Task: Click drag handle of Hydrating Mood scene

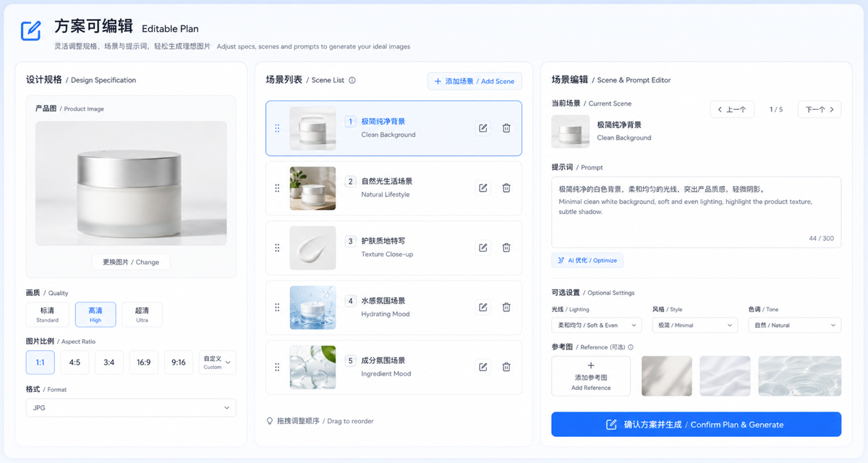Action: (277, 307)
